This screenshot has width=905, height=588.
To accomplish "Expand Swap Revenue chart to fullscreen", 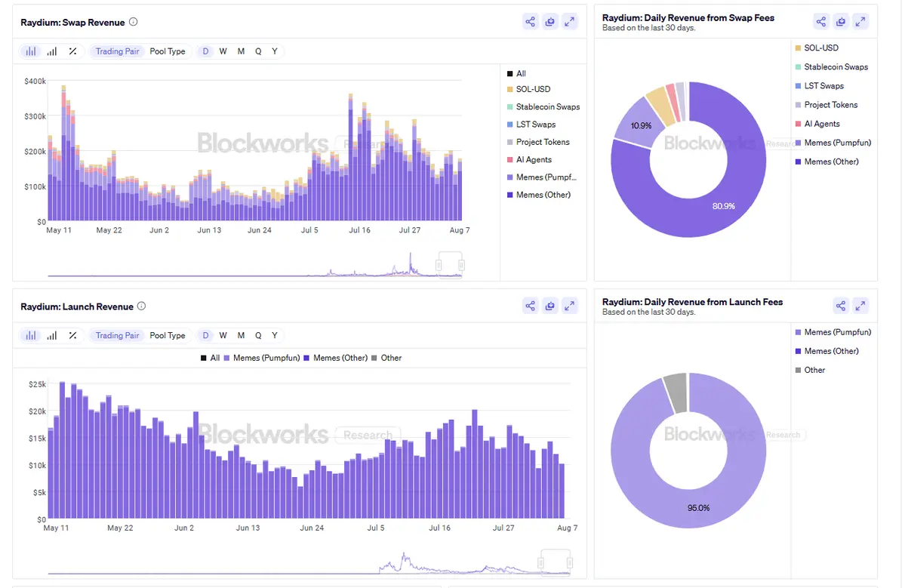I will pyautogui.click(x=569, y=22).
